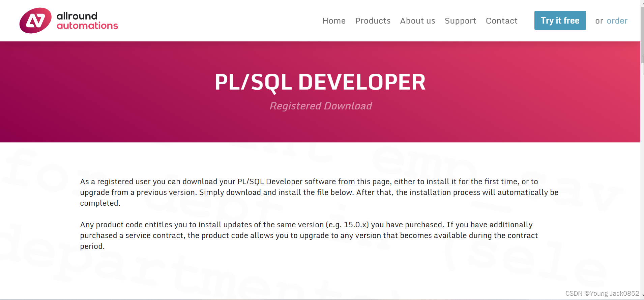Follow the order link

[617, 21]
